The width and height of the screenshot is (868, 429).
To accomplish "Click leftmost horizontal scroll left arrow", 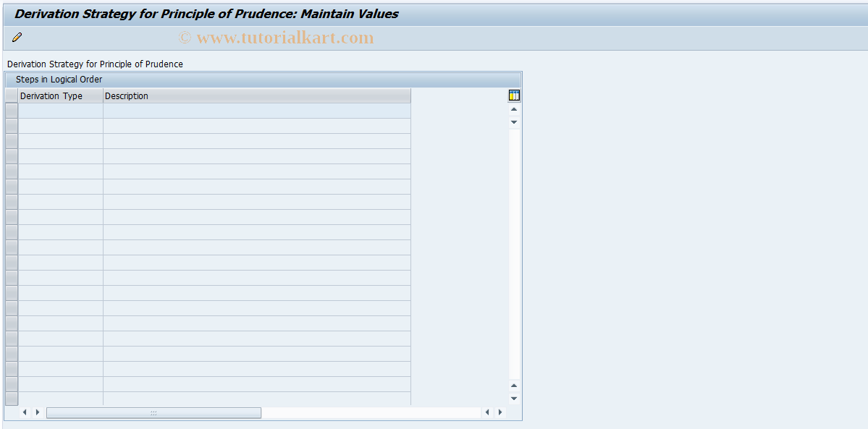I will pos(25,412).
